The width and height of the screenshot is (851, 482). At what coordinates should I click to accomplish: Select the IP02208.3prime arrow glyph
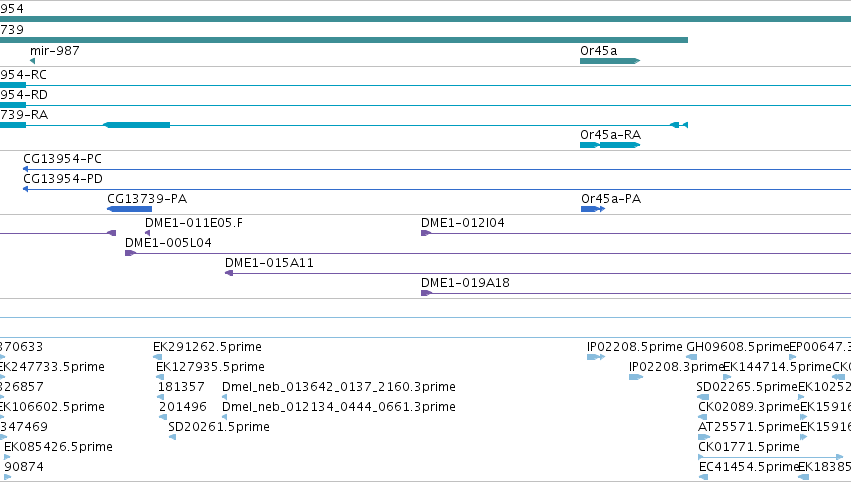click(x=636, y=377)
